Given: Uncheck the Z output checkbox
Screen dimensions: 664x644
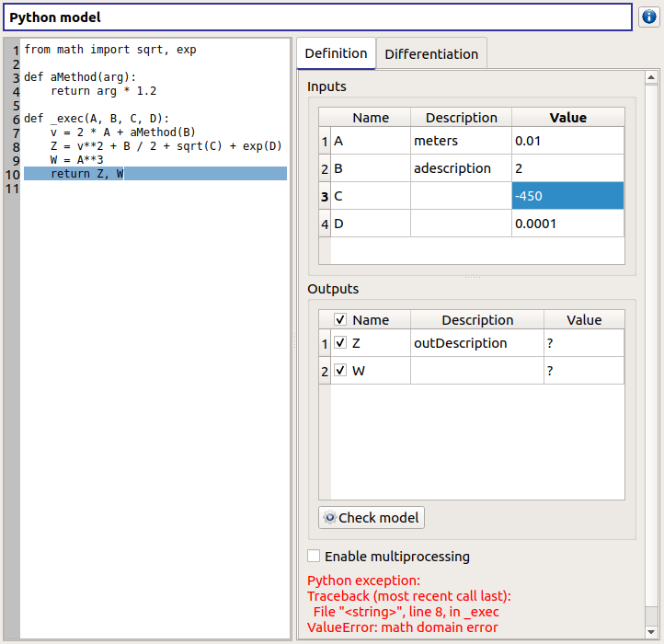Looking at the screenshot, I should tap(341, 343).
